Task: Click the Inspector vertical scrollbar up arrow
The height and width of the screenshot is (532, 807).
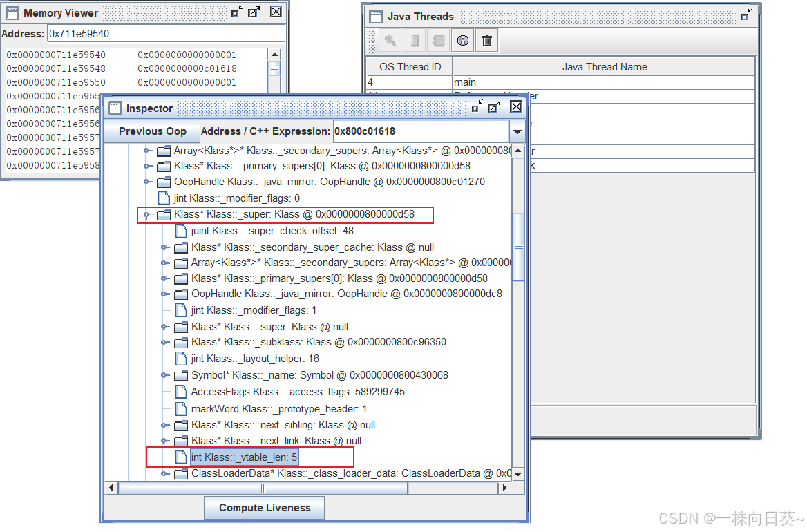Action: pyautogui.click(x=518, y=151)
